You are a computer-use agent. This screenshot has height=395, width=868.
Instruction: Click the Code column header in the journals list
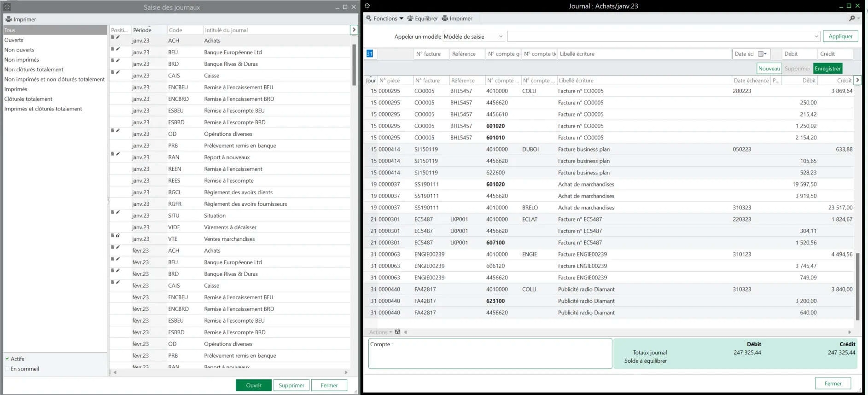coord(185,30)
